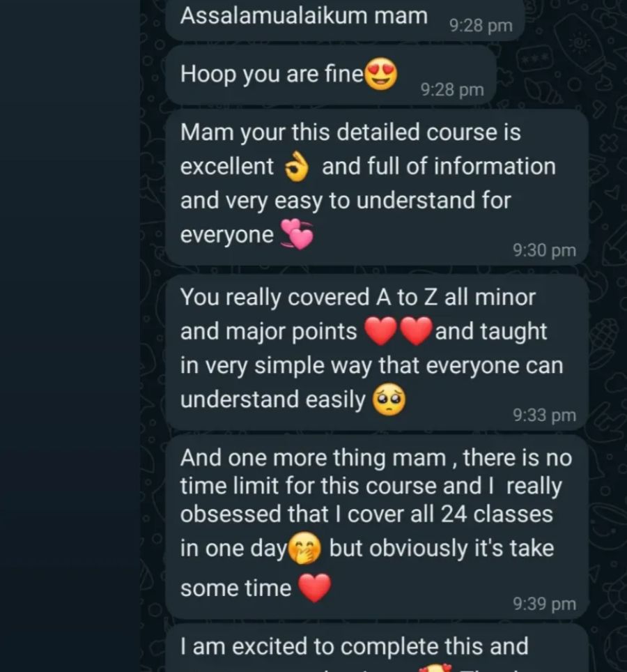The height and width of the screenshot is (672, 627).
Task: Click the first red heart after 'points'
Action: (381, 331)
